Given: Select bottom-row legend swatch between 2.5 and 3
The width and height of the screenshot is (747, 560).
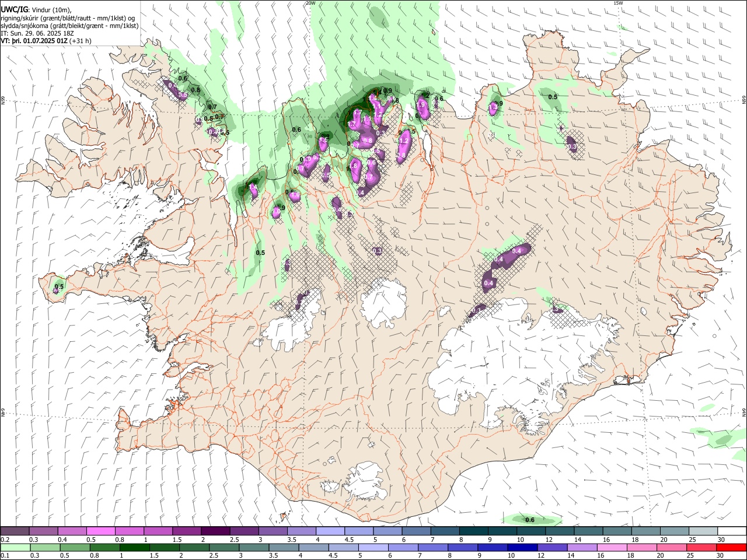Looking at the screenshot, I should tap(224, 547).
